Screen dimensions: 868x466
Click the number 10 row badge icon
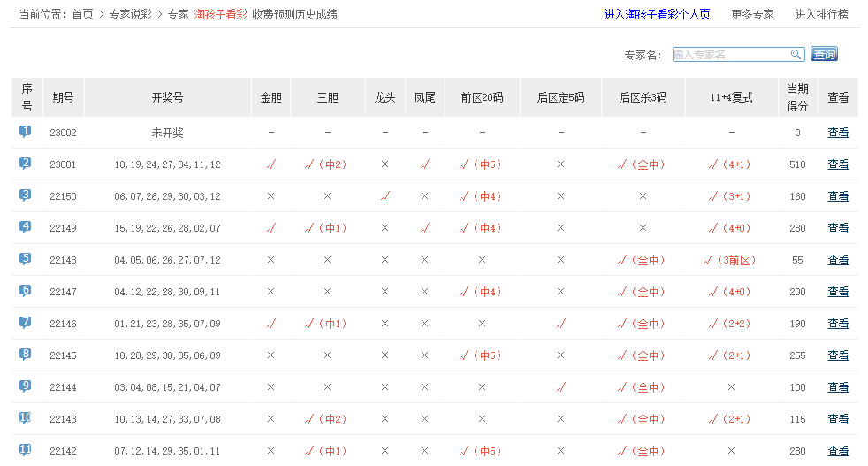pyautogui.click(x=26, y=418)
